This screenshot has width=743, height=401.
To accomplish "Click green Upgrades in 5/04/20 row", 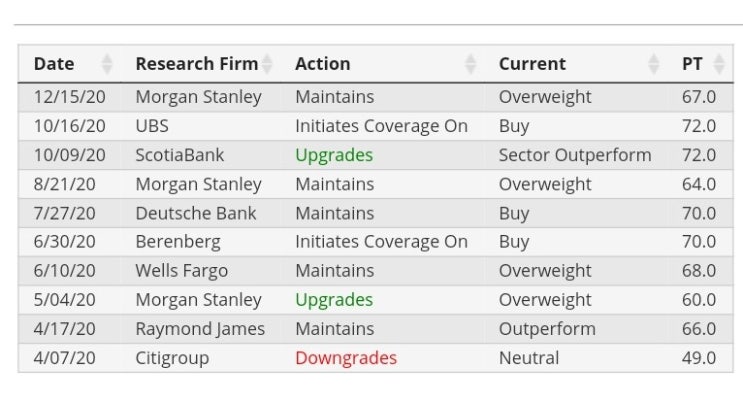I will click(x=334, y=300).
